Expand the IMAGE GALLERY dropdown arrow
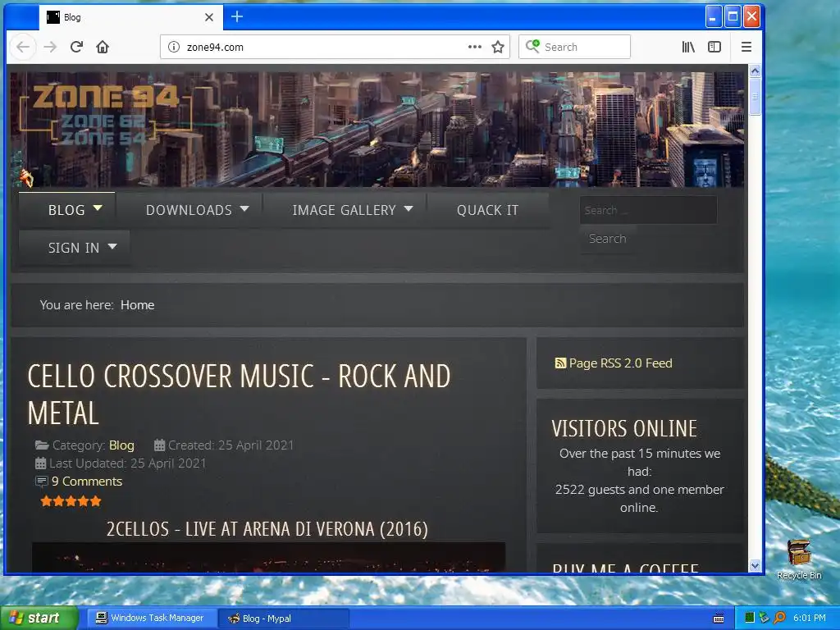840x630 pixels. [x=409, y=208]
